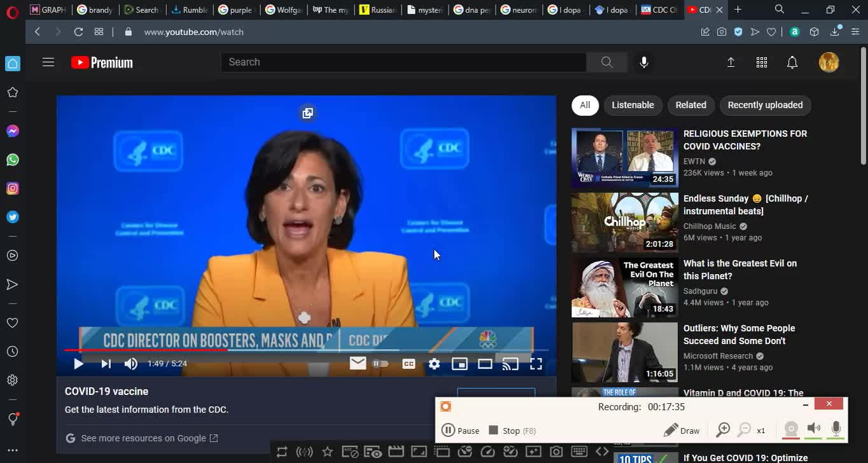Image resolution: width=868 pixels, height=463 pixels.
Task: Toggle webcam capture in recorder
Action: tap(791, 429)
